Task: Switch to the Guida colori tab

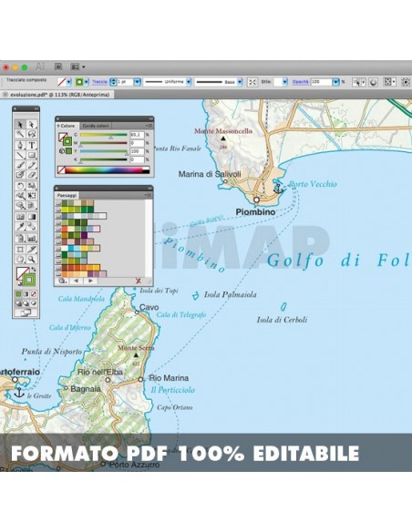Action: tap(96, 126)
